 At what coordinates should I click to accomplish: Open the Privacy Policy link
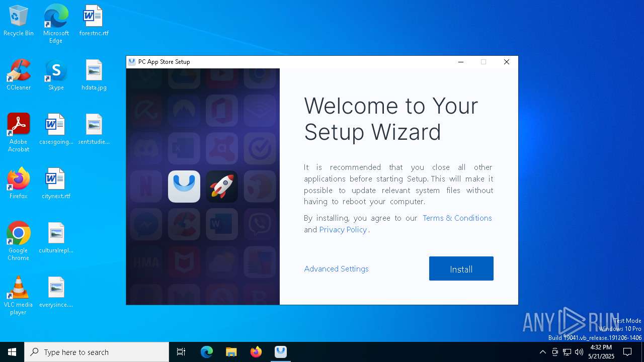[343, 229]
